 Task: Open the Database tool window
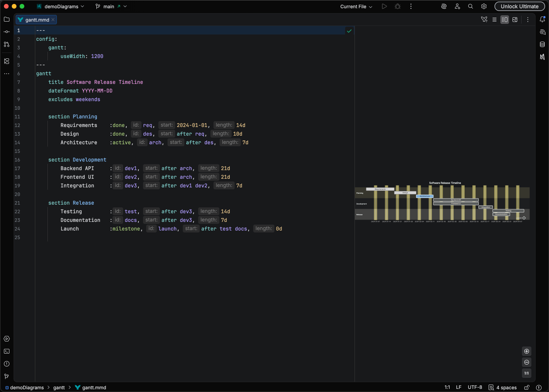tap(542, 44)
